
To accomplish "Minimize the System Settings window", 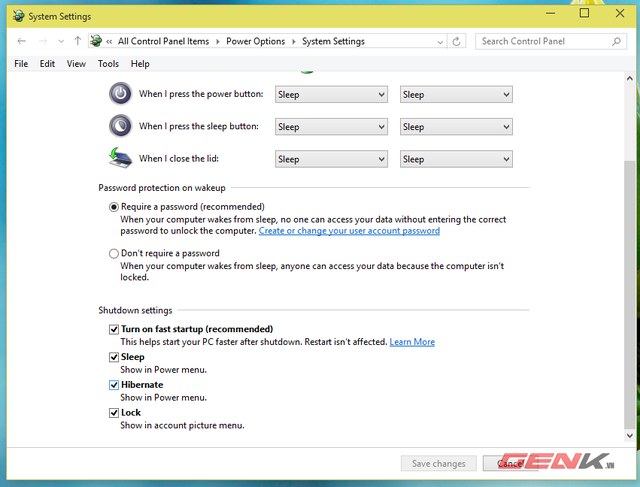I will pyautogui.click(x=551, y=13).
